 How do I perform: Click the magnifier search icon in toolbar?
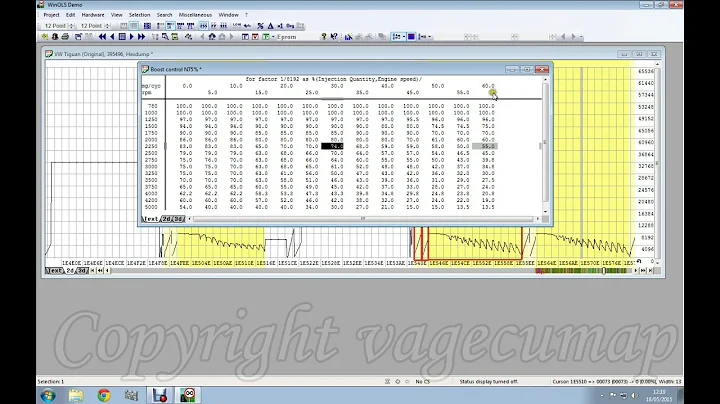pyautogui.click(x=166, y=37)
